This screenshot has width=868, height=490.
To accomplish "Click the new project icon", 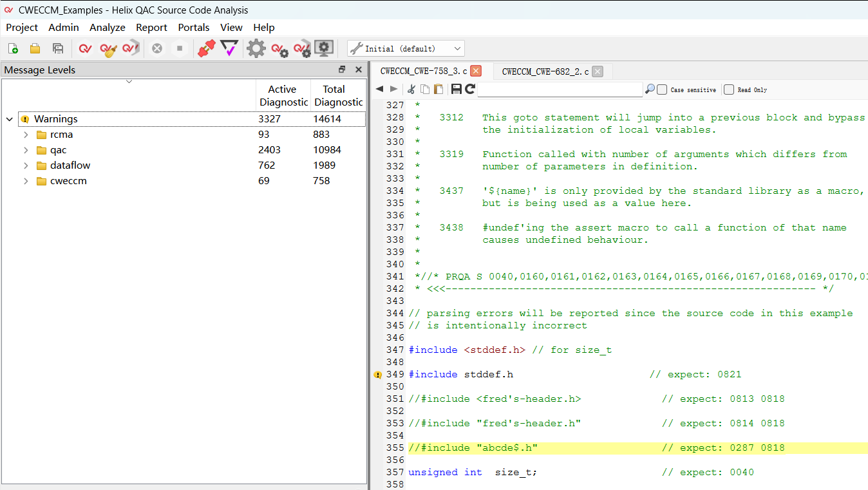I will pyautogui.click(x=13, y=48).
